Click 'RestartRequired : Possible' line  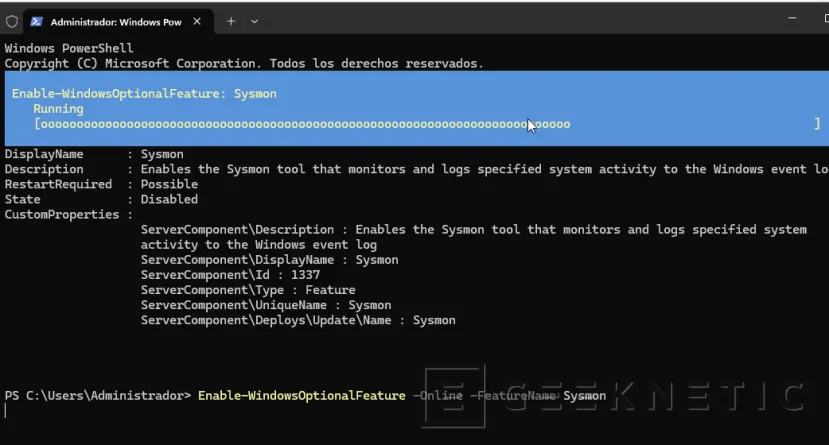(x=102, y=184)
